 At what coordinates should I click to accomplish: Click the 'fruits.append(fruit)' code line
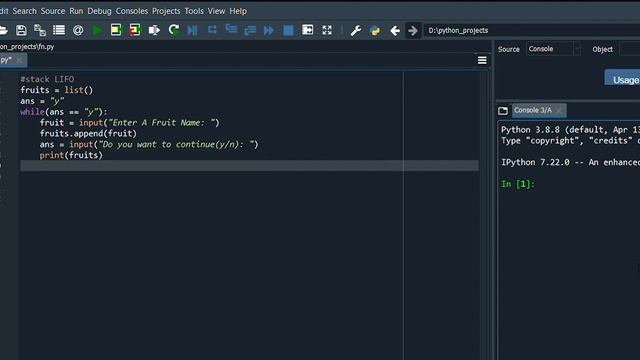(x=88, y=133)
